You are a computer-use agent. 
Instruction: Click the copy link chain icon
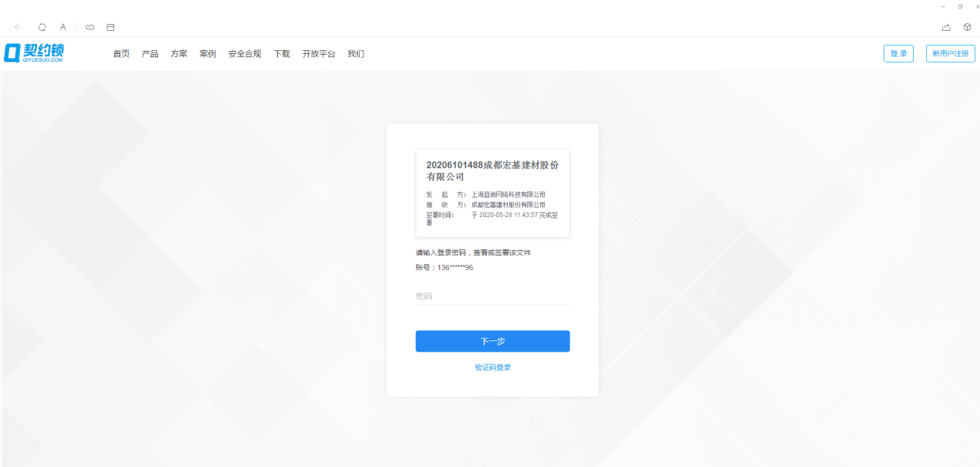[90, 27]
